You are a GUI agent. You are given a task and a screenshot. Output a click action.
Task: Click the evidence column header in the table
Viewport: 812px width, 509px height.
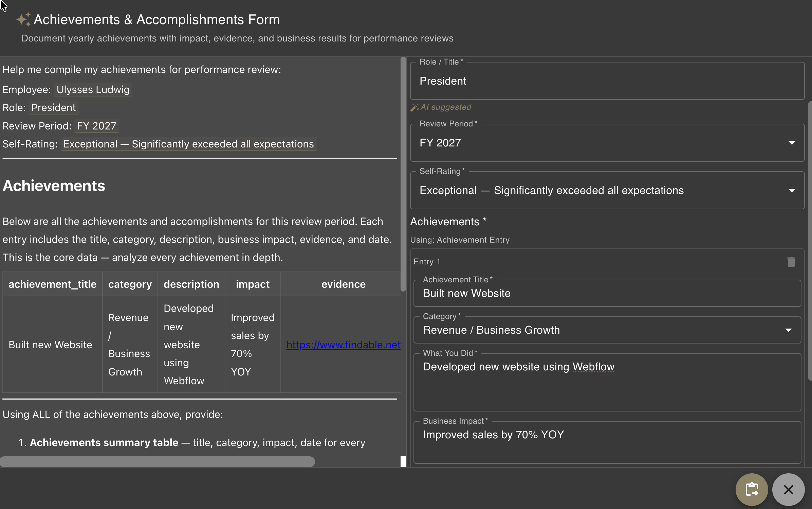(344, 284)
